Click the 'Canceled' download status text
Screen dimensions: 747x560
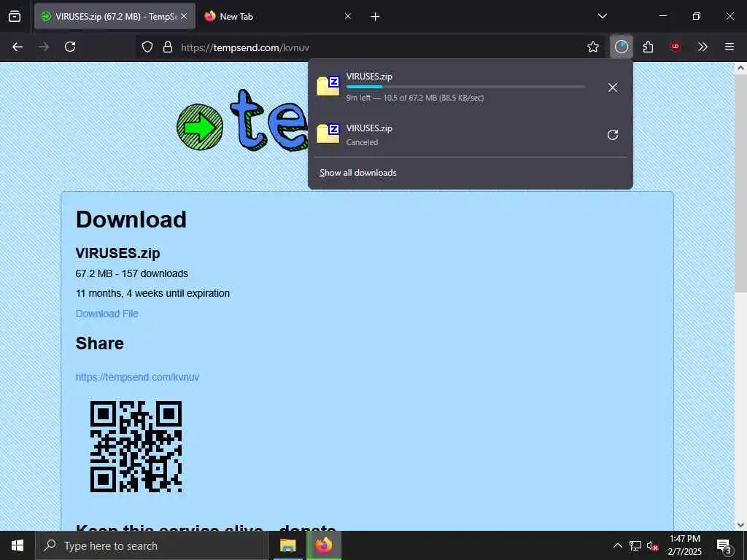[362, 142]
